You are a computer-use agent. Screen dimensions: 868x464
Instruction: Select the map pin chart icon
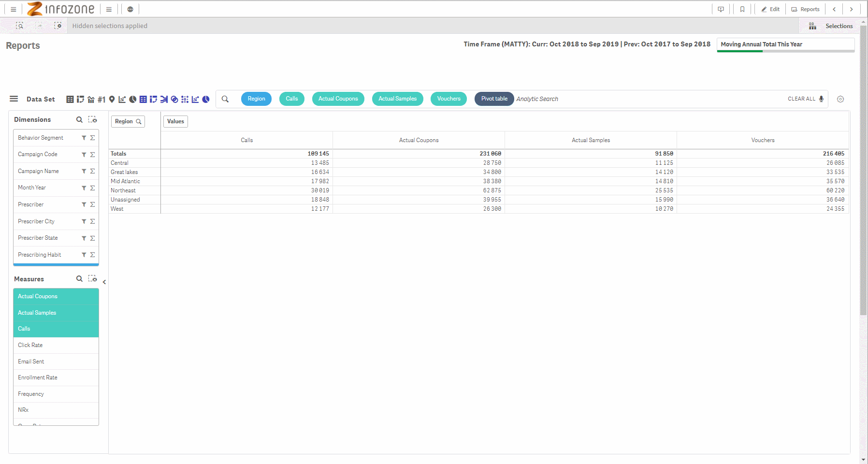point(112,99)
